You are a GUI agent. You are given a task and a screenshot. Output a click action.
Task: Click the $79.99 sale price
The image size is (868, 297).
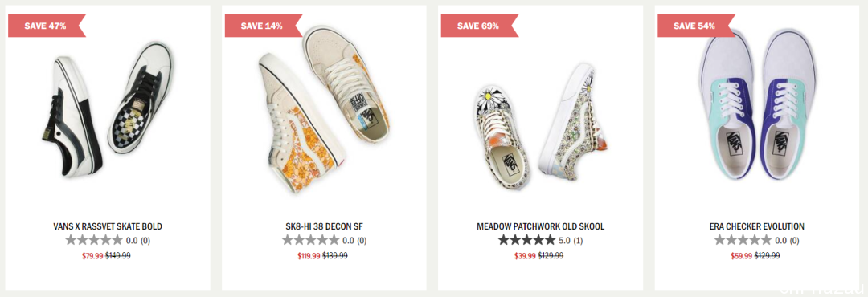tap(92, 255)
